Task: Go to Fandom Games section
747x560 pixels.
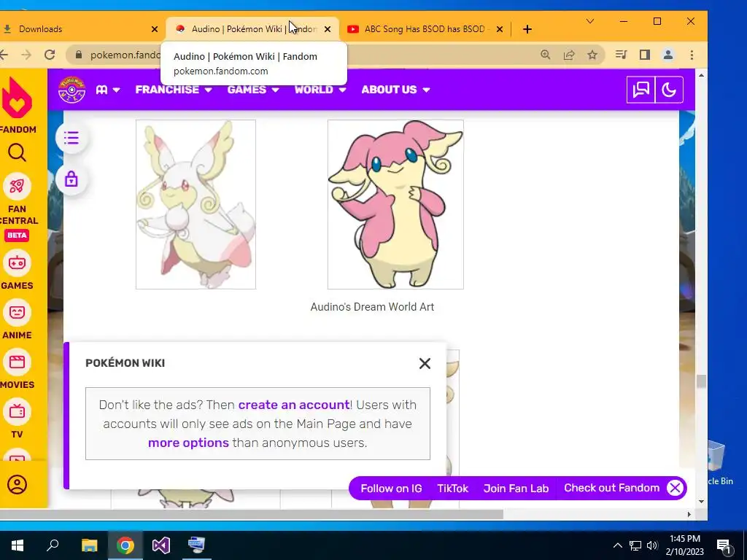Action: (18, 271)
